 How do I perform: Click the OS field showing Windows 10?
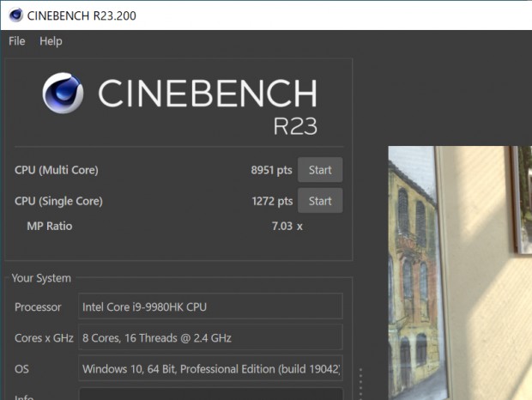pos(210,368)
